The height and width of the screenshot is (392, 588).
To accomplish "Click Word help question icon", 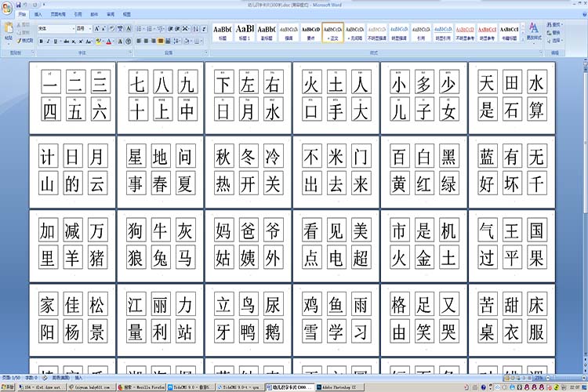I will pyautogui.click(x=584, y=14).
